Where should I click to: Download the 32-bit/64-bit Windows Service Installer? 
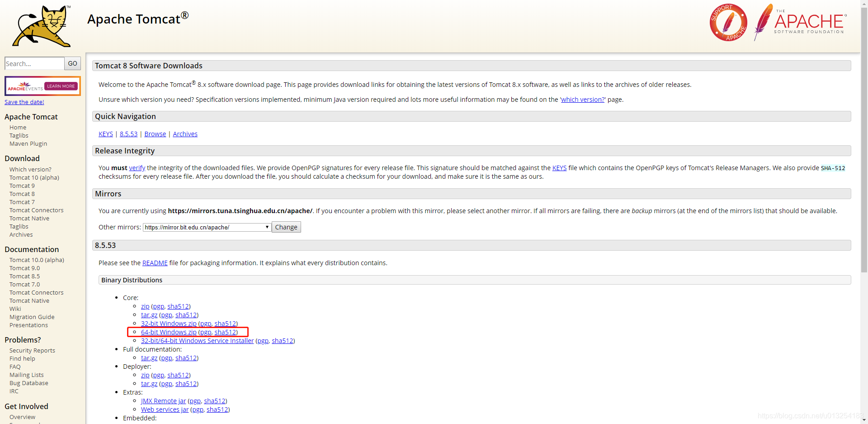[x=197, y=341]
